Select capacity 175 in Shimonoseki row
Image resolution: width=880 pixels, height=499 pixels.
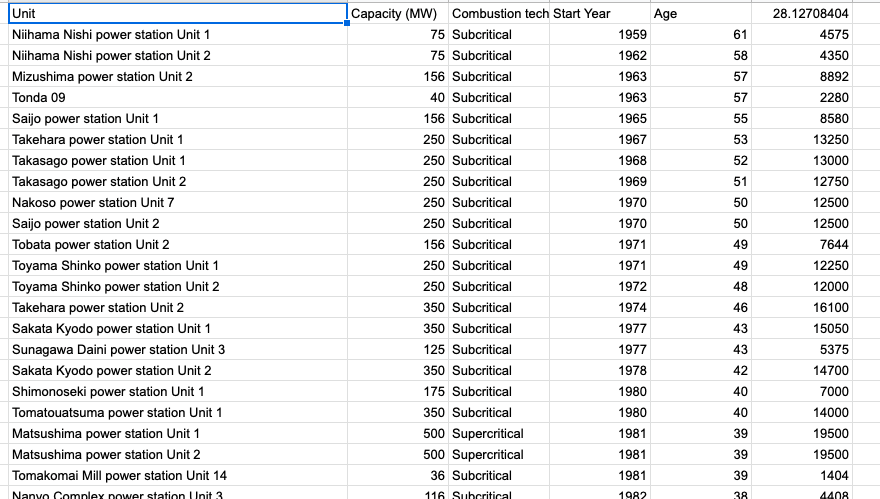pos(398,392)
